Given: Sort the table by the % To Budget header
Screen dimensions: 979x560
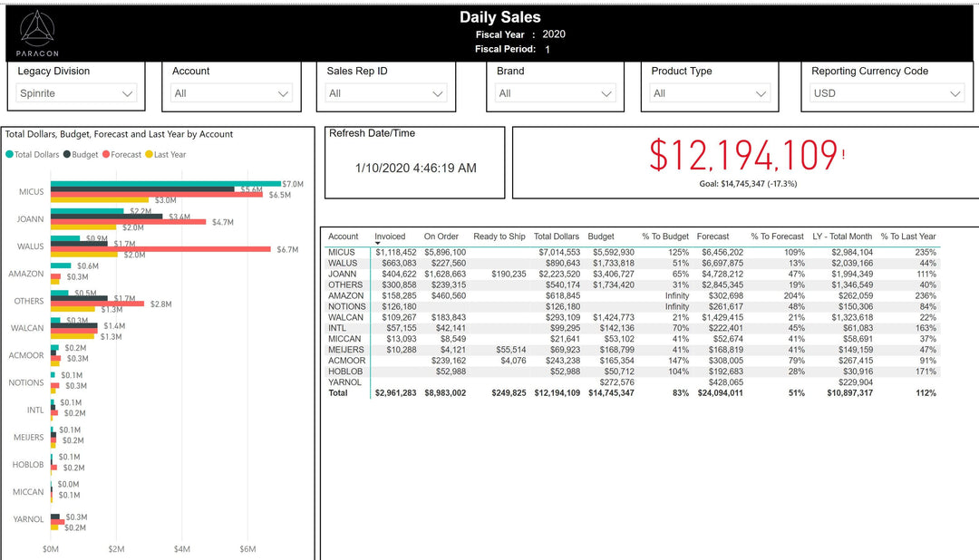Looking at the screenshot, I should 664,237.
